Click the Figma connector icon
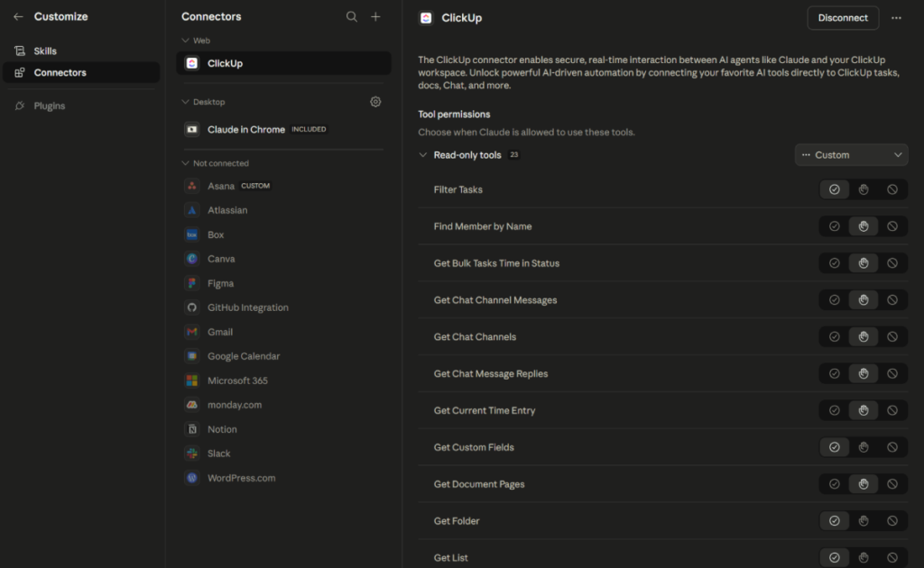 point(192,283)
